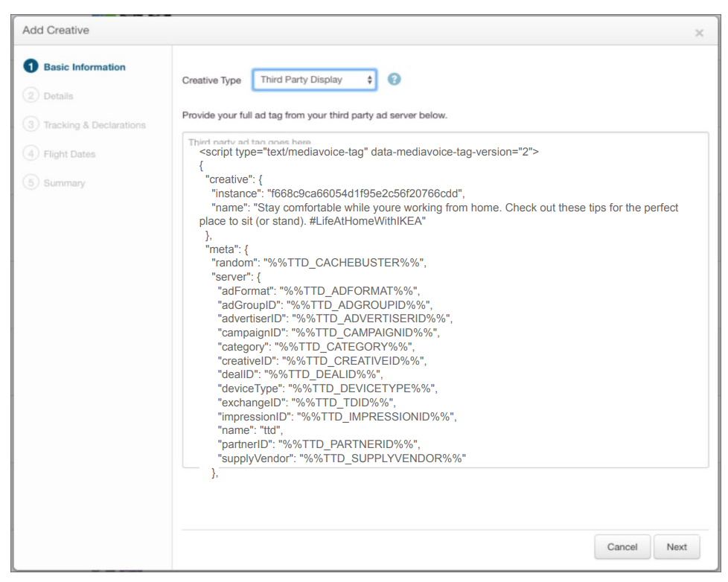The image size is (728, 582).
Task: Click the step 4 number circle
Action: point(31,154)
